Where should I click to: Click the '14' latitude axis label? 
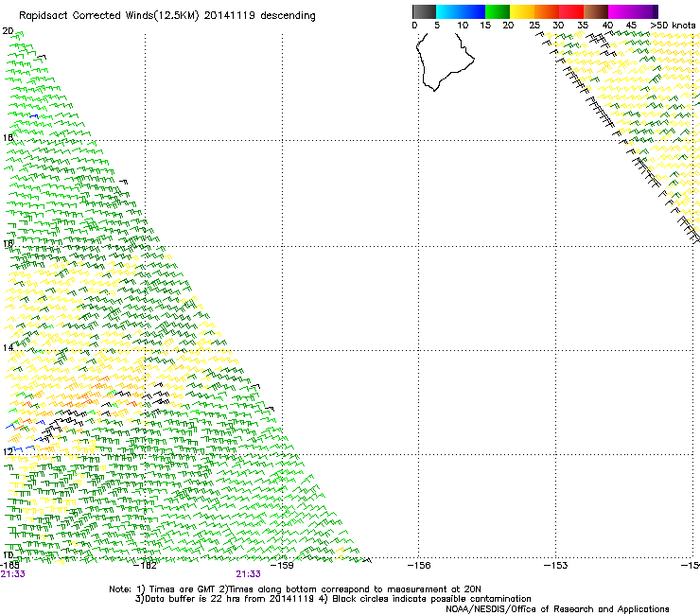[8, 348]
